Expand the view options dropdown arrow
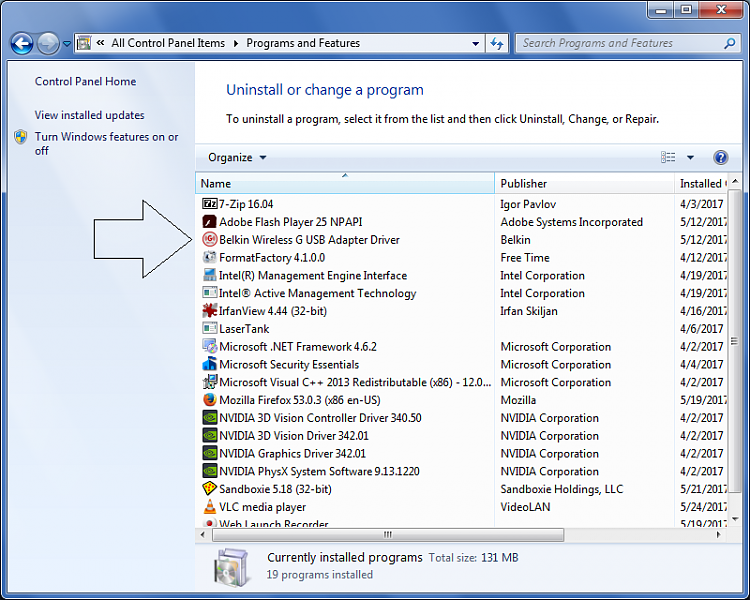This screenshot has height=600, width=750. pos(690,157)
